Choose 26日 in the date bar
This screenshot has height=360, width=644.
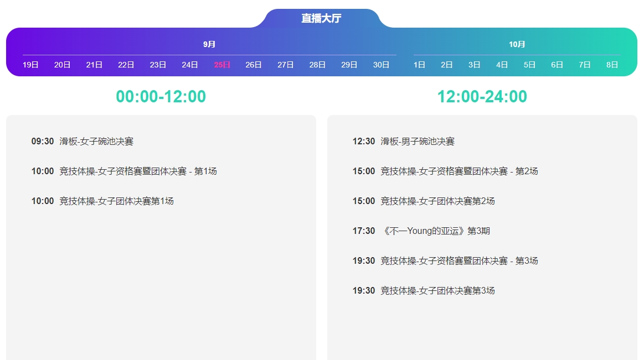tap(254, 65)
